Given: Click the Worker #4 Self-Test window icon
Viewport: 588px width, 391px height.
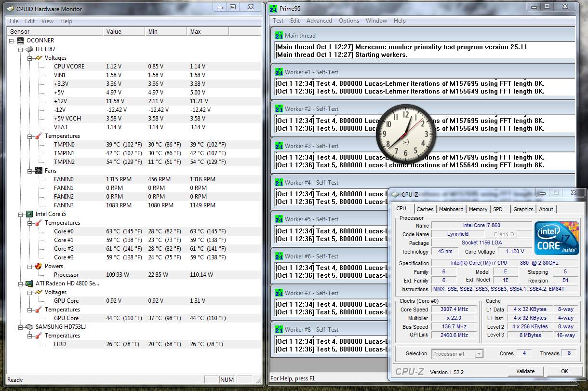Looking at the screenshot, I should tap(279, 182).
